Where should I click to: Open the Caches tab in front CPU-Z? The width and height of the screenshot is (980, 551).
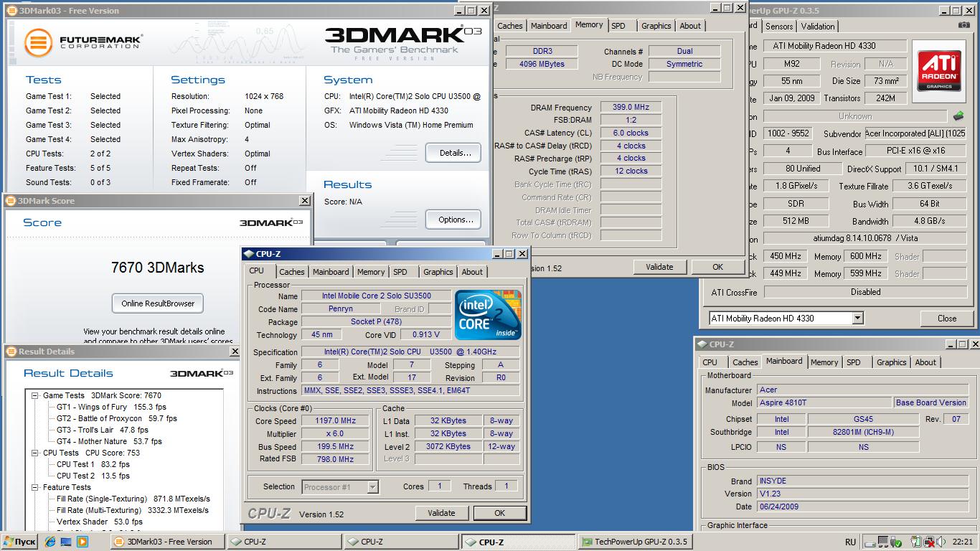tap(291, 272)
